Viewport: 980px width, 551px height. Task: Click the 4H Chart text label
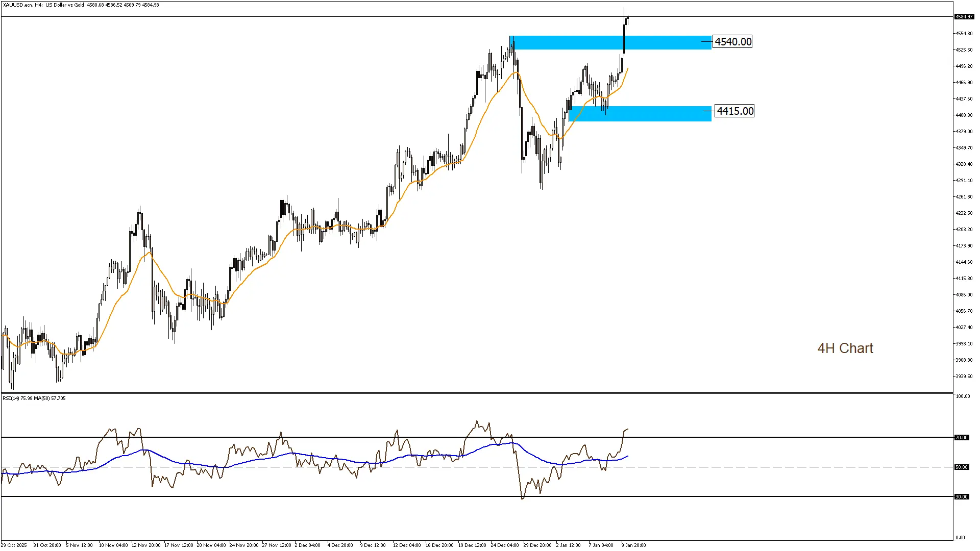845,348
